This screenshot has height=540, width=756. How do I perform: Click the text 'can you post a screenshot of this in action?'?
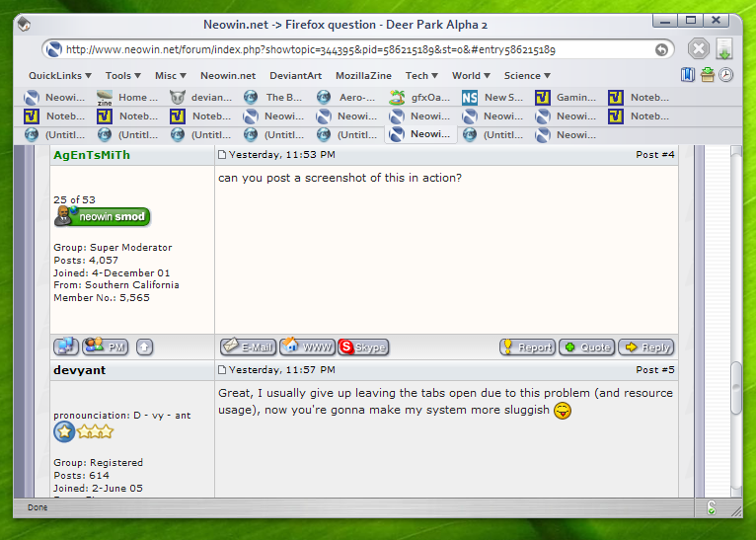pyautogui.click(x=340, y=178)
